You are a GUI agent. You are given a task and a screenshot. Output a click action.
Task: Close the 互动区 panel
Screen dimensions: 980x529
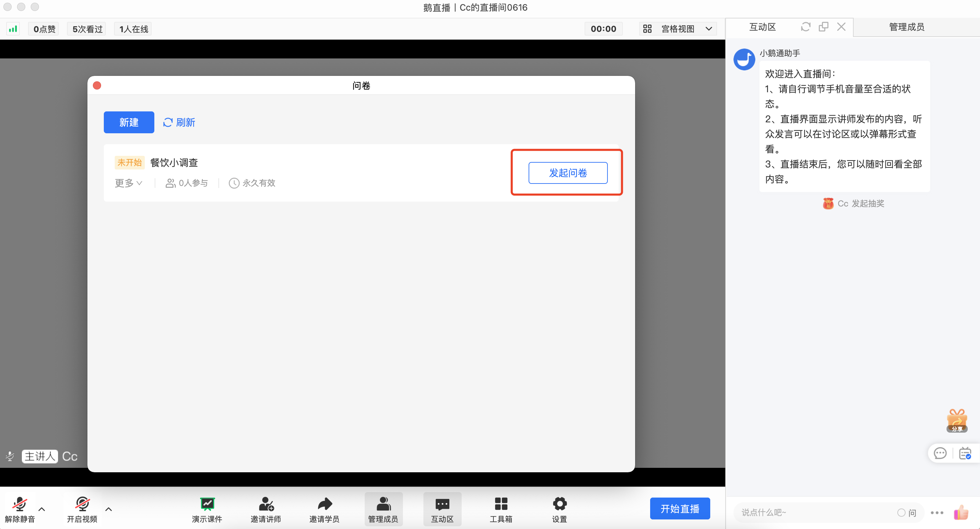(841, 27)
